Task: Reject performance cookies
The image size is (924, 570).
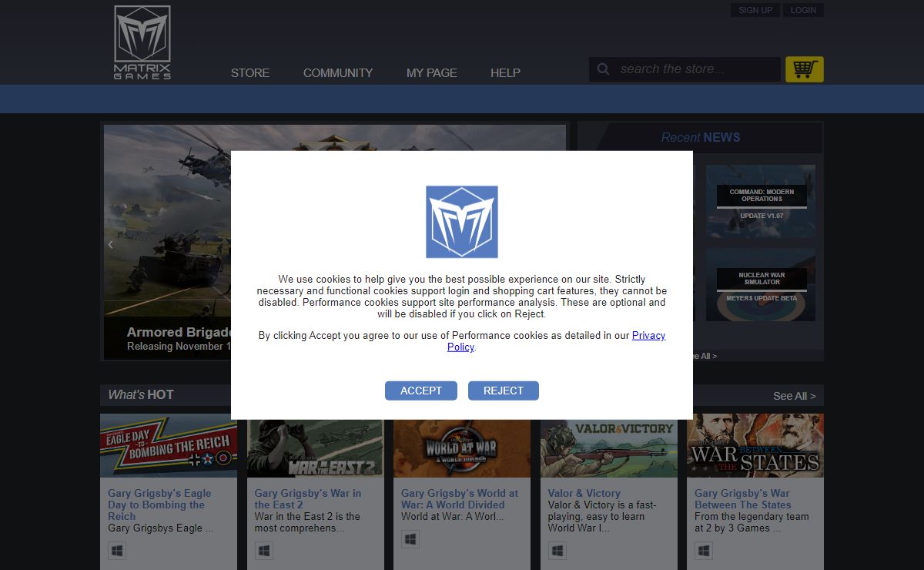Action: (x=504, y=391)
